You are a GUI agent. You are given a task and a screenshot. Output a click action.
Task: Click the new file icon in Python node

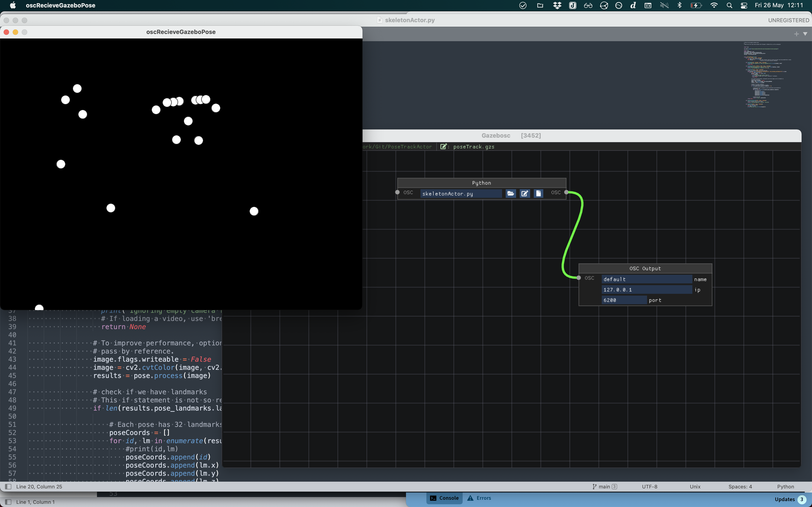pyautogui.click(x=538, y=194)
